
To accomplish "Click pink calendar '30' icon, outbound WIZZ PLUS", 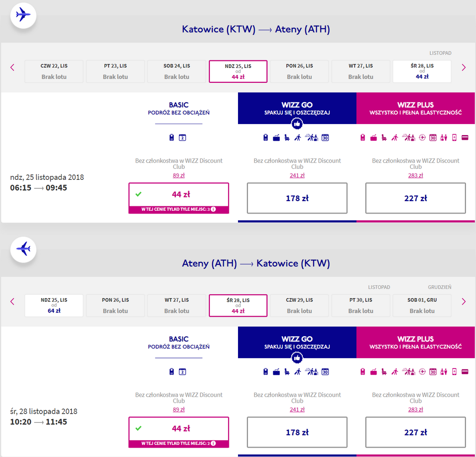I will tap(433, 138).
